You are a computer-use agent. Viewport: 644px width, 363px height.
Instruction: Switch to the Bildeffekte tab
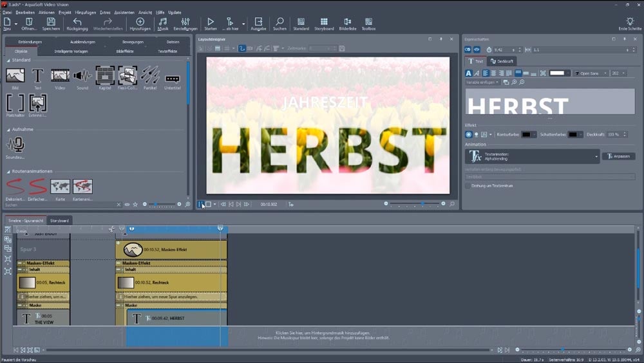tap(126, 50)
